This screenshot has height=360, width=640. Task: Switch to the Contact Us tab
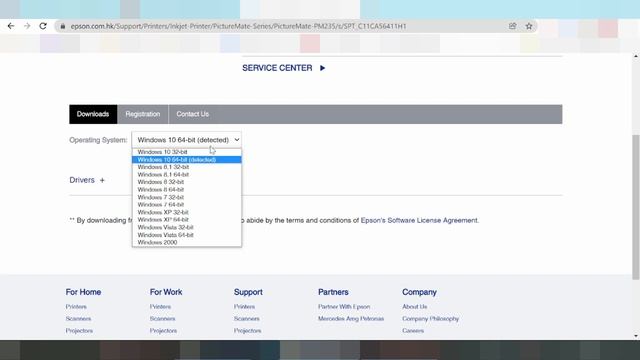(x=193, y=114)
